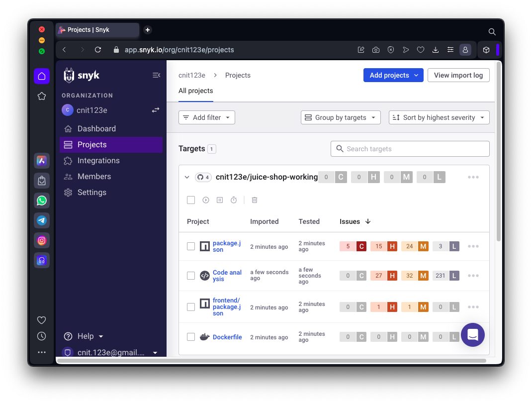Click the vertical page scrollbar
Screen dimensions: 532x403
pyautogui.click(x=498, y=151)
